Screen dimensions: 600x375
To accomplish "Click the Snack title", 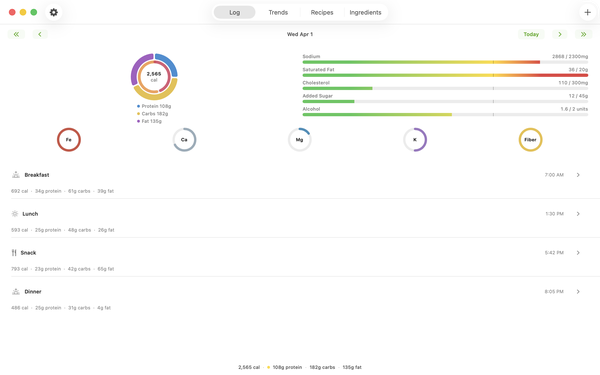I will tap(28, 253).
